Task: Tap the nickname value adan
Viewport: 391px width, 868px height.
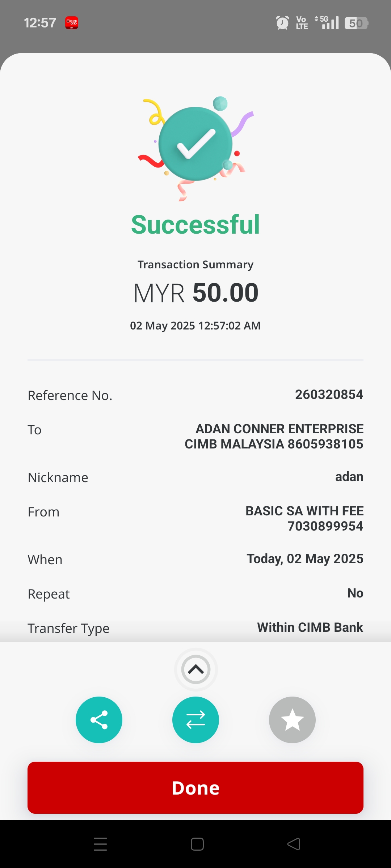Action: click(349, 477)
